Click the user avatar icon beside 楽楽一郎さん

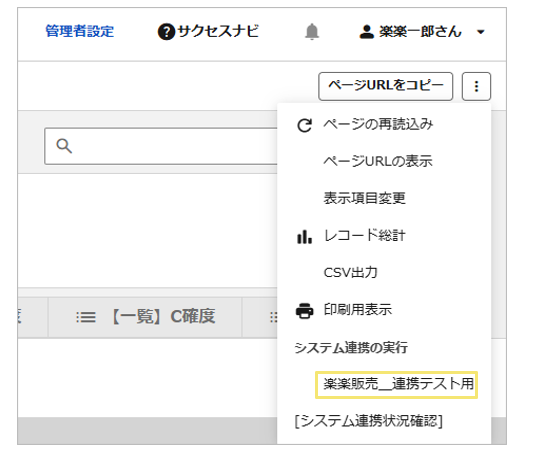(x=366, y=32)
